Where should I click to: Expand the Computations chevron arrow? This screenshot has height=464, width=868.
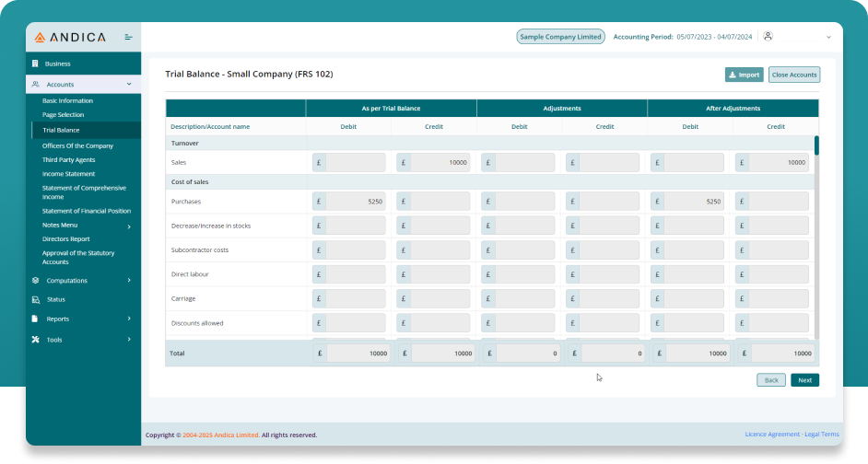point(128,281)
